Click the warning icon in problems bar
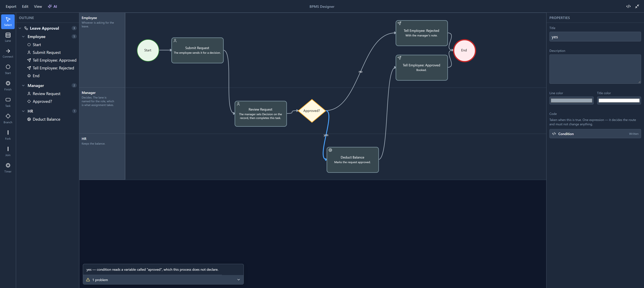 click(x=88, y=280)
